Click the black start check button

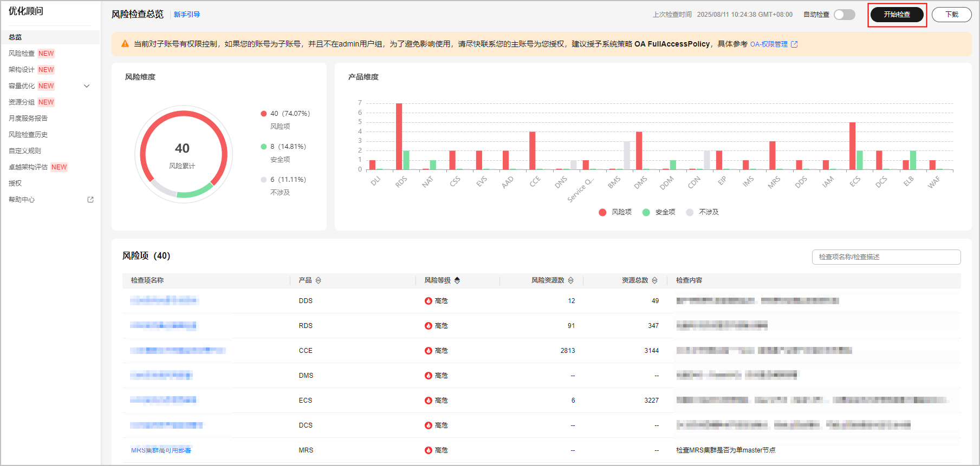click(x=897, y=15)
